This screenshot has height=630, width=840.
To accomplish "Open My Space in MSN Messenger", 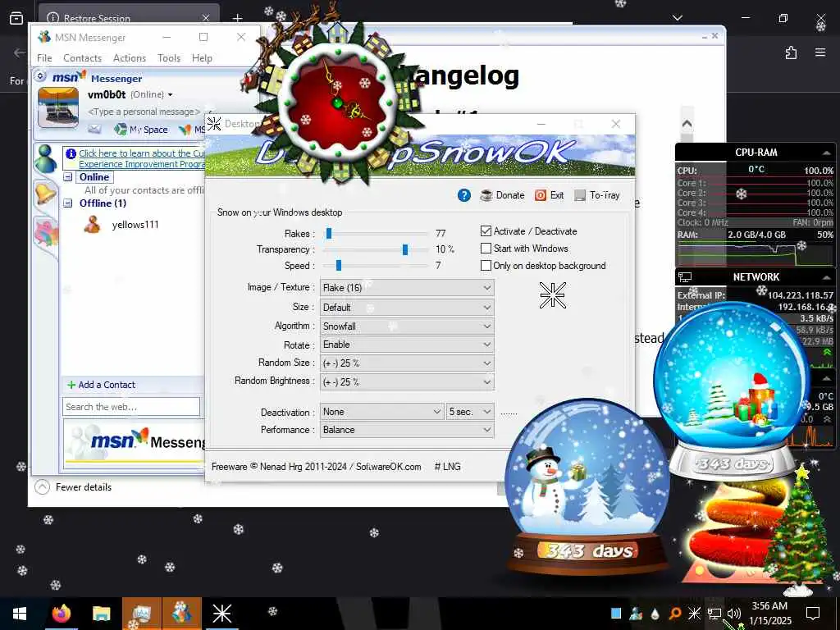I will pyautogui.click(x=141, y=129).
